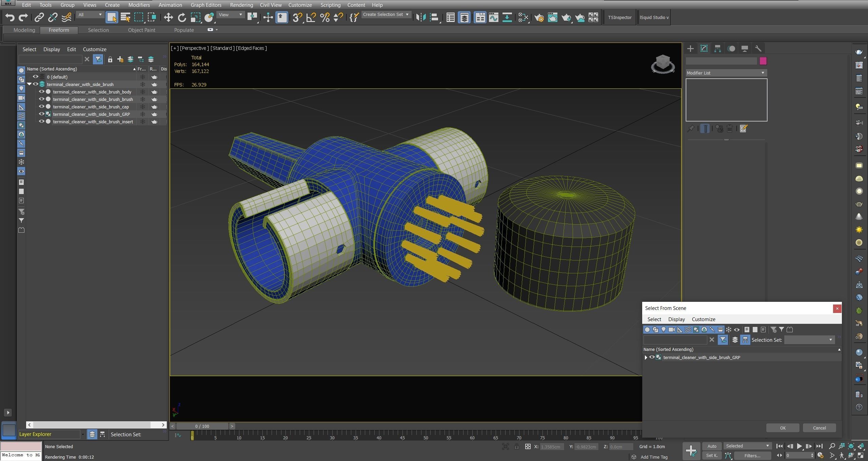Open Reference Coordinate System View dropdown
Screen dimensions: 868x461
(231, 15)
